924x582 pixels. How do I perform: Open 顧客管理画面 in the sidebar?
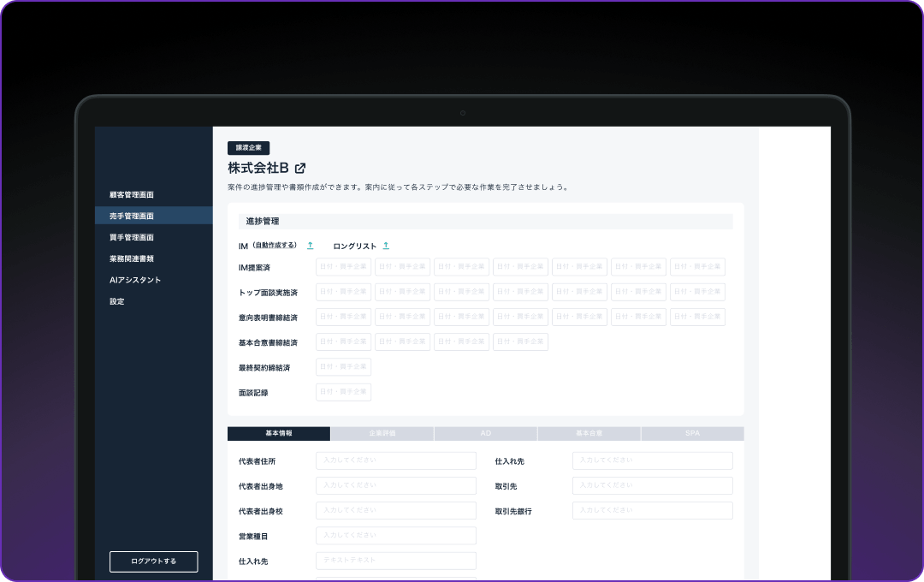pos(132,195)
